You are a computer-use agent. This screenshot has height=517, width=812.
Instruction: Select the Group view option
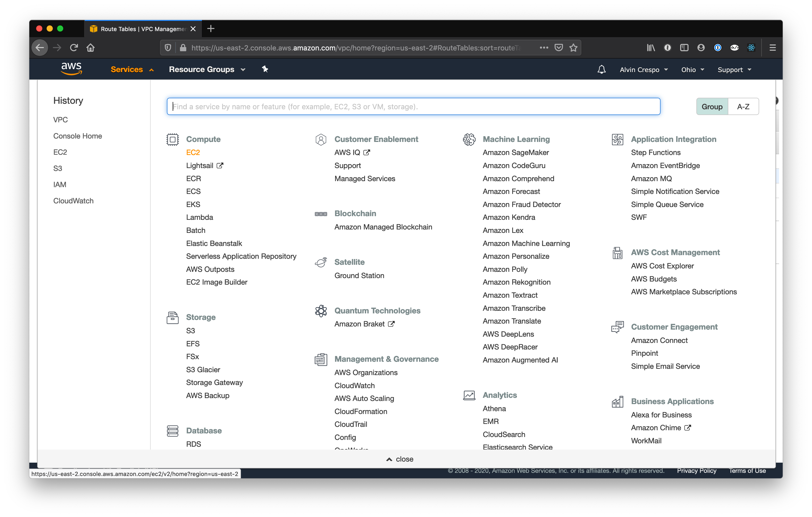[x=712, y=106]
